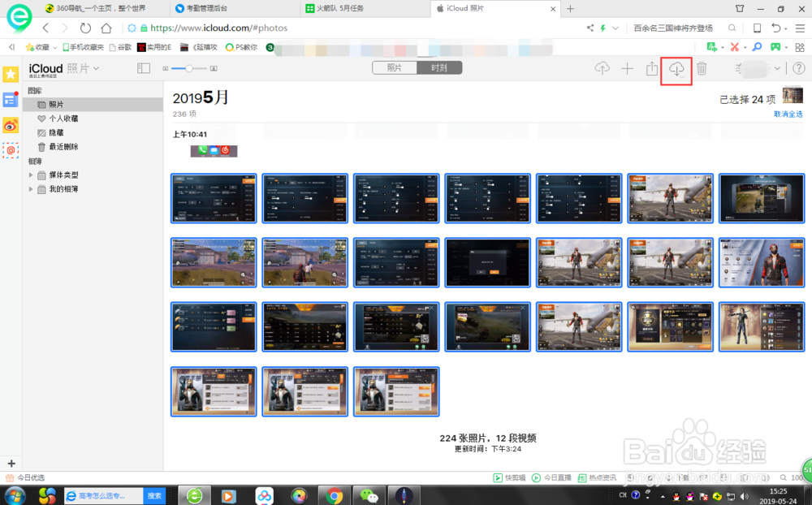Click the browser back arrow
812x505 pixels.
pyautogui.click(x=45, y=28)
